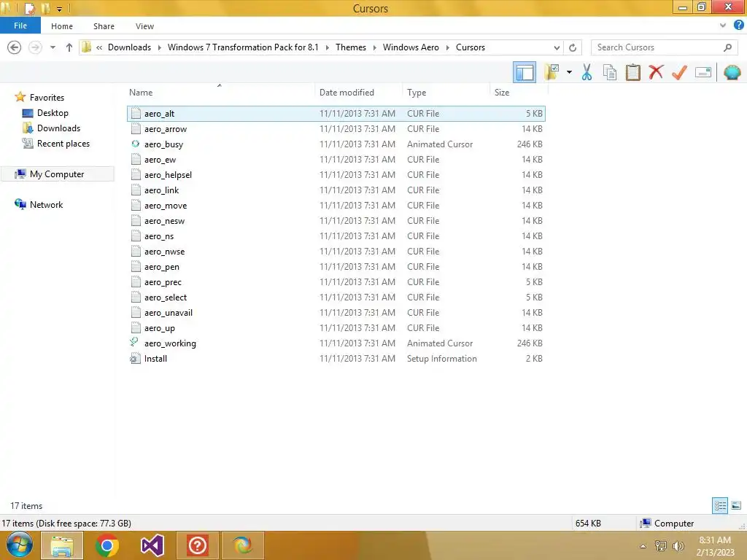Viewport: 747px width, 560px height.
Task: Select the aero_pen file
Action: [x=336, y=267]
